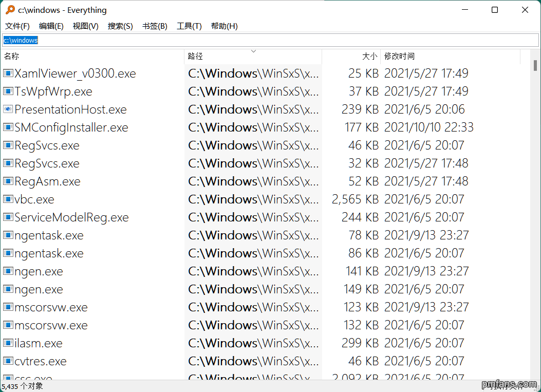
Task: Open the 帮助(H) menu
Action: (225, 26)
